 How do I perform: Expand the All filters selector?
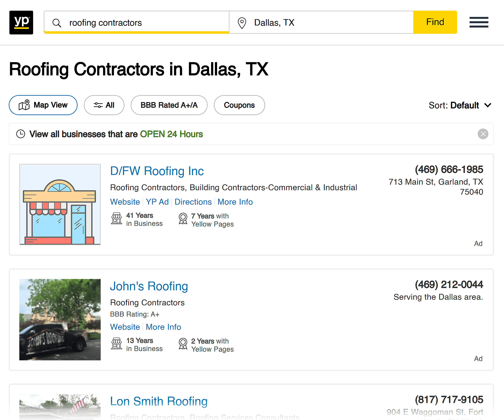pyautogui.click(x=104, y=105)
